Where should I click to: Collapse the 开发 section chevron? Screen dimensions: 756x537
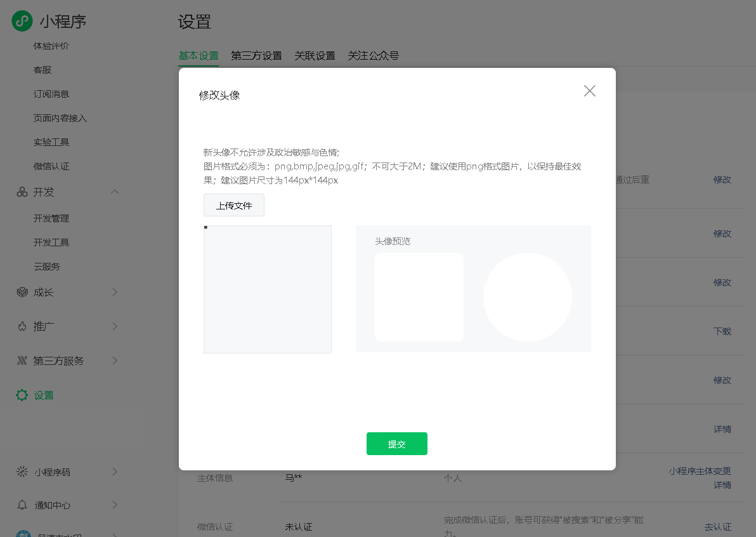coord(115,192)
